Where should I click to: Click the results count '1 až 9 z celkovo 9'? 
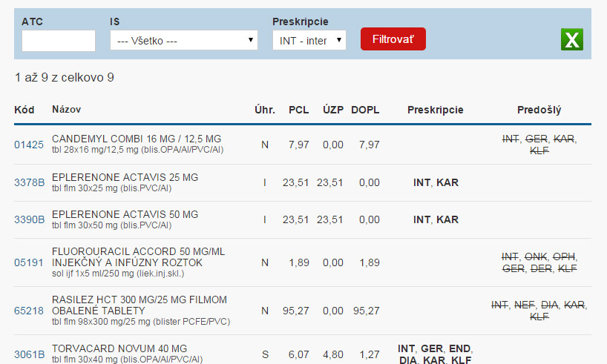point(65,77)
